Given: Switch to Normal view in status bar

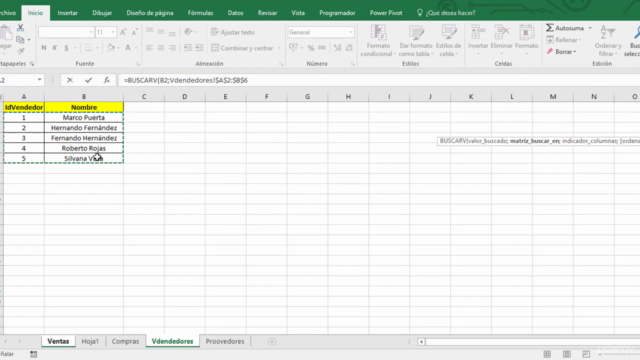Looking at the screenshot, I should tap(547, 354).
